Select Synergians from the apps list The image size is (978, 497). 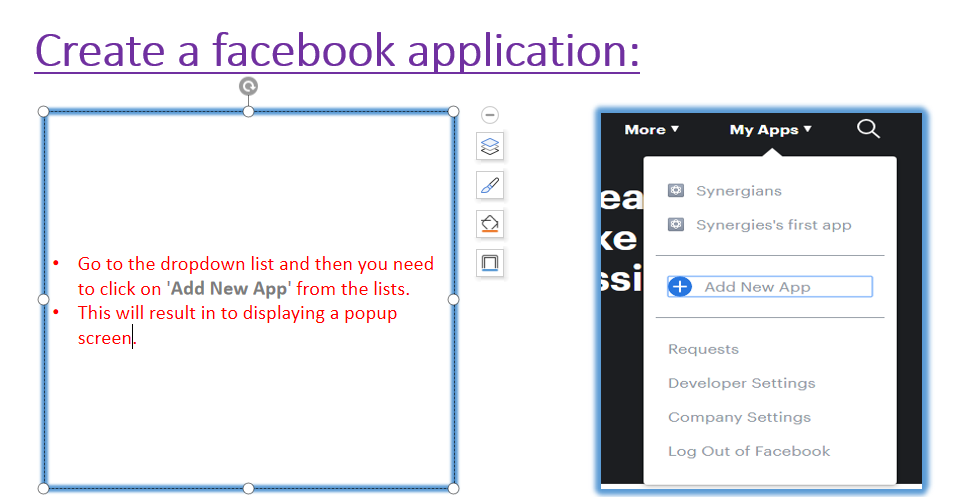(738, 191)
